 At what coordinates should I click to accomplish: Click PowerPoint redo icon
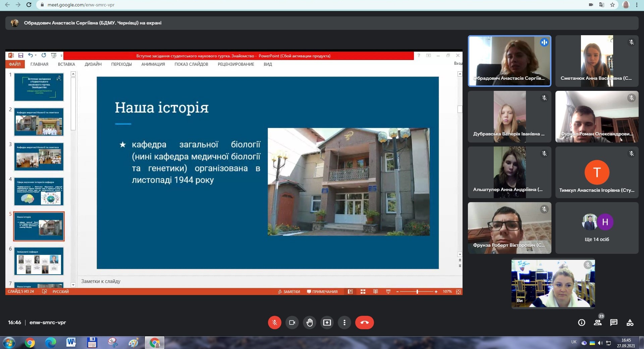coord(44,55)
